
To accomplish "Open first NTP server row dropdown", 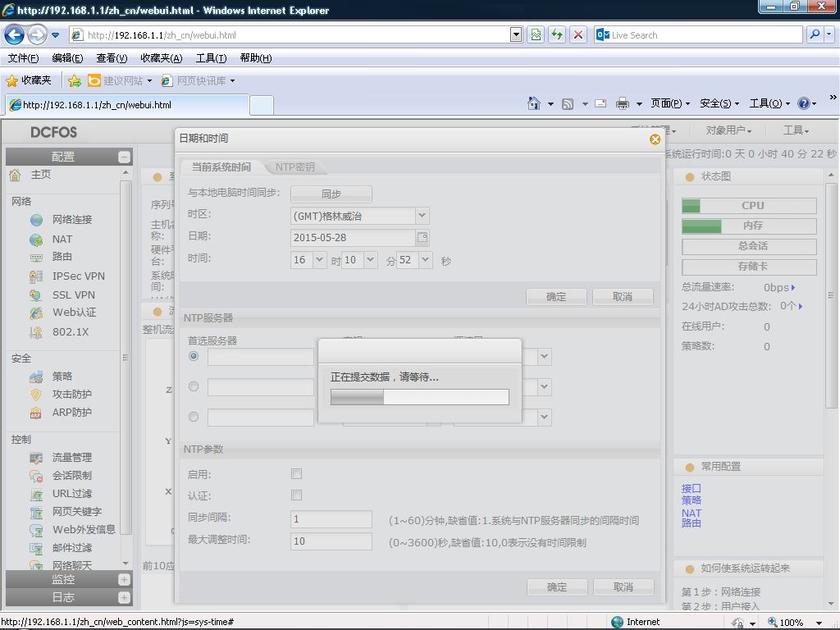I will click(x=545, y=356).
